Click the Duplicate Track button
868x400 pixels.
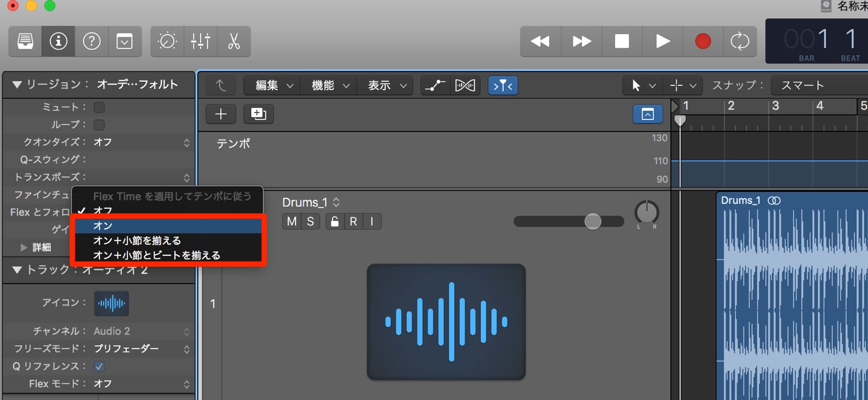tap(258, 114)
